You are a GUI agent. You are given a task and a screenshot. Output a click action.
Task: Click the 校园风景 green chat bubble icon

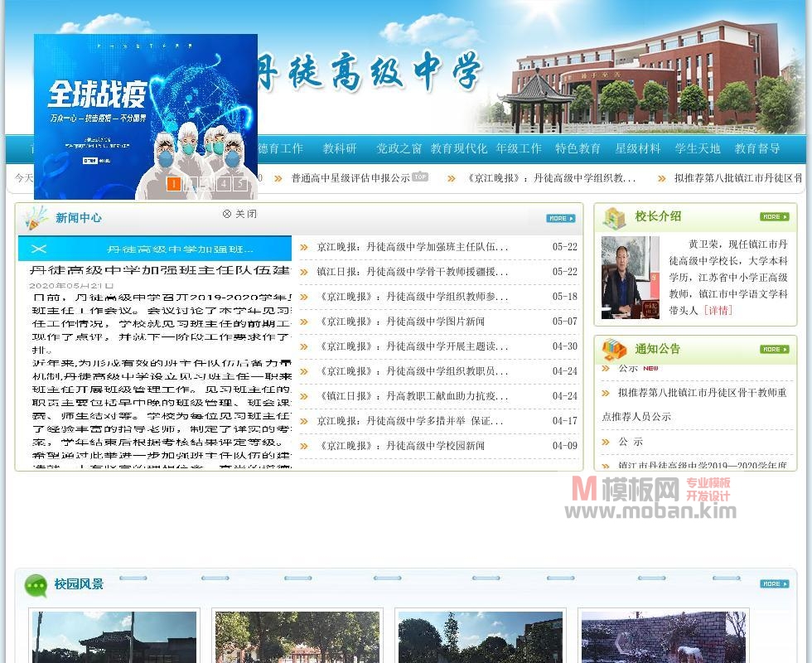36,585
